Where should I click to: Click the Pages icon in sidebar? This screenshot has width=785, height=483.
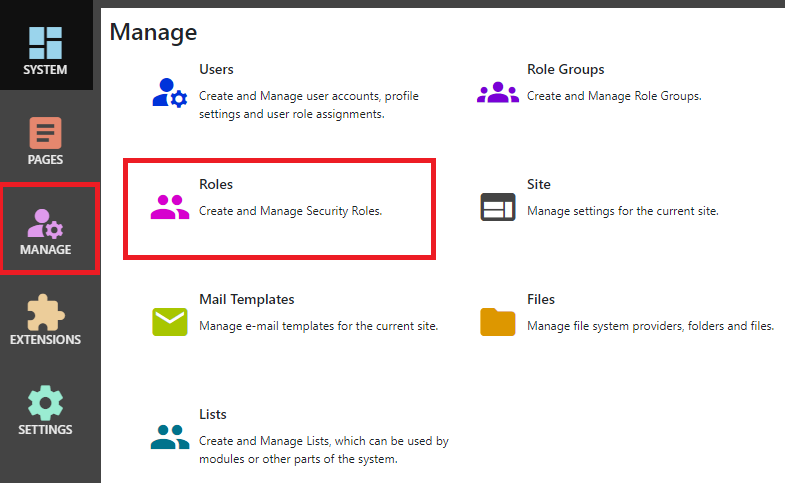tap(46, 134)
